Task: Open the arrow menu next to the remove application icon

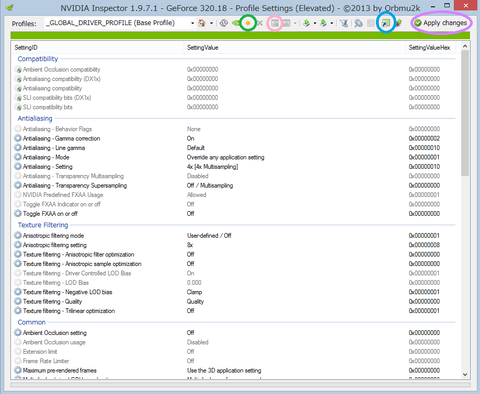Action: [x=295, y=23]
